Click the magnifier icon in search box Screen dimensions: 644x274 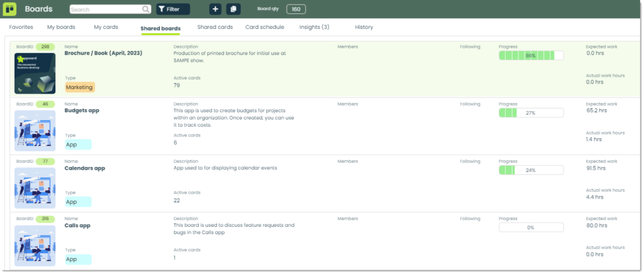pyautogui.click(x=146, y=9)
